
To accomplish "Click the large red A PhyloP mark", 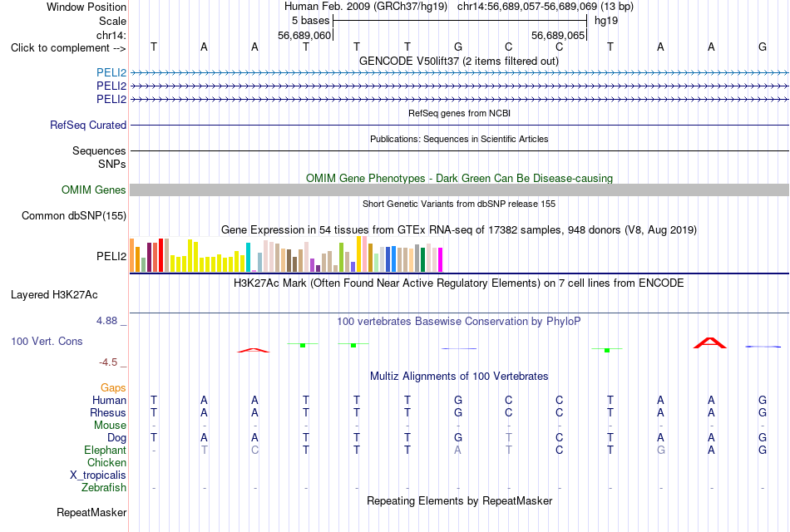I will pos(710,343).
